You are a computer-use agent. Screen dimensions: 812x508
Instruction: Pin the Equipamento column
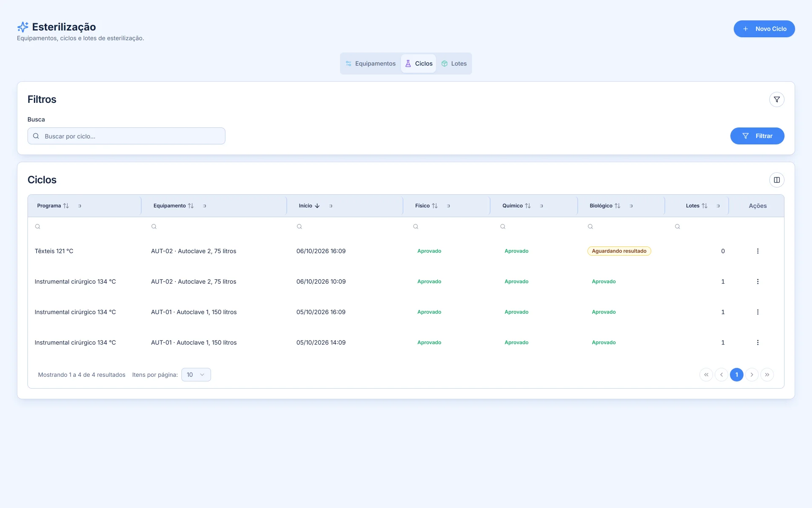tap(204, 206)
